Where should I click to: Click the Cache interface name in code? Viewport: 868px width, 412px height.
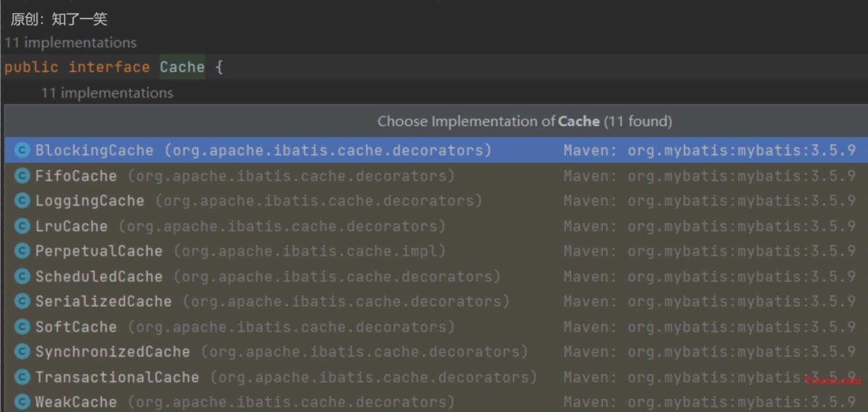click(x=182, y=67)
